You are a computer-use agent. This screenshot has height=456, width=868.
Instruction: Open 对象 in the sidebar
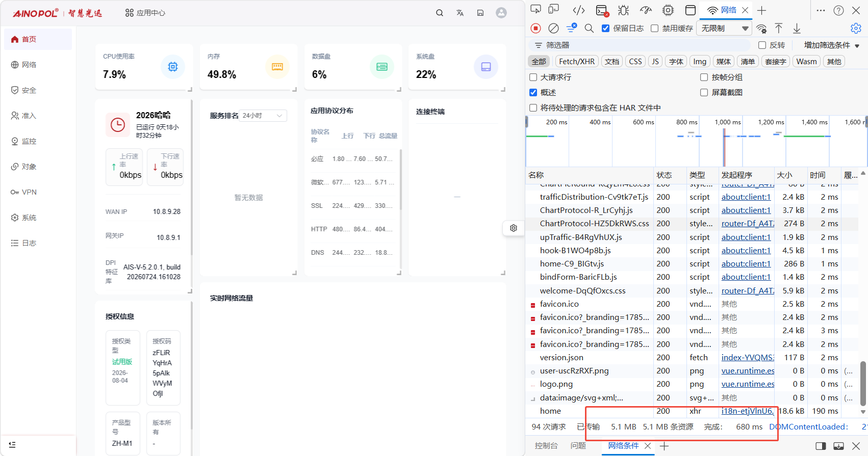click(38, 167)
